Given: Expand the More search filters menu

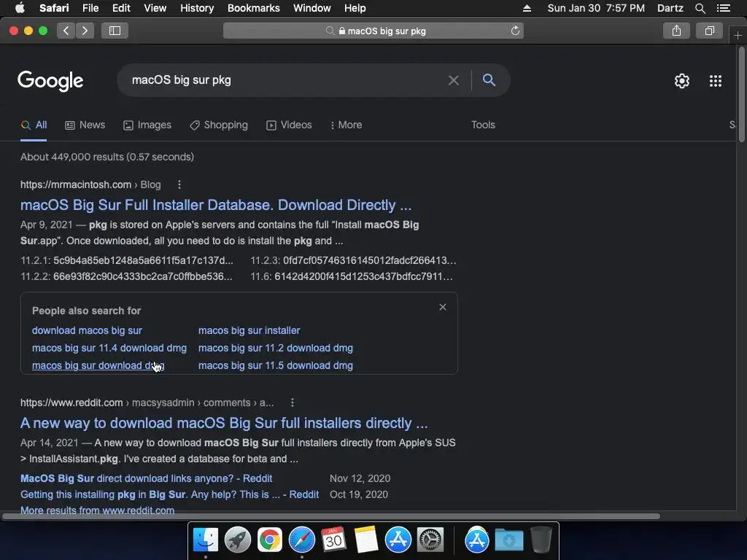Looking at the screenshot, I should pyautogui.click(x=346, y=125).
